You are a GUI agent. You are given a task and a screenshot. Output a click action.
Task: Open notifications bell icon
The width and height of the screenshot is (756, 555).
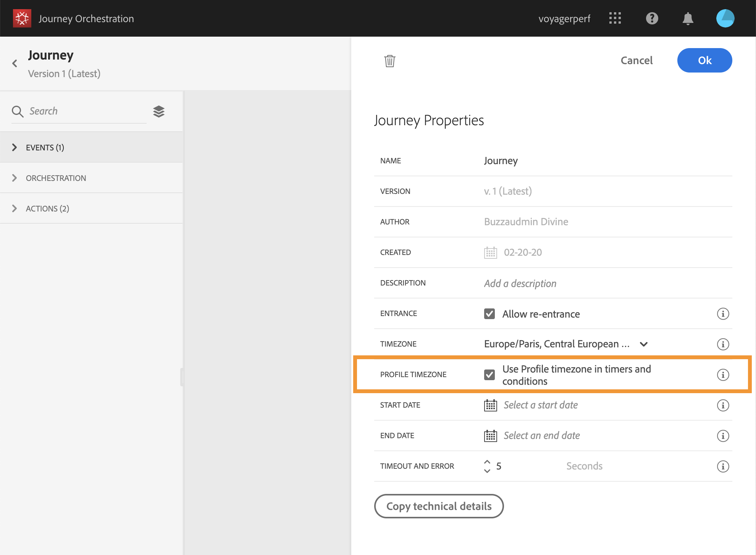(x=688, y=18)
